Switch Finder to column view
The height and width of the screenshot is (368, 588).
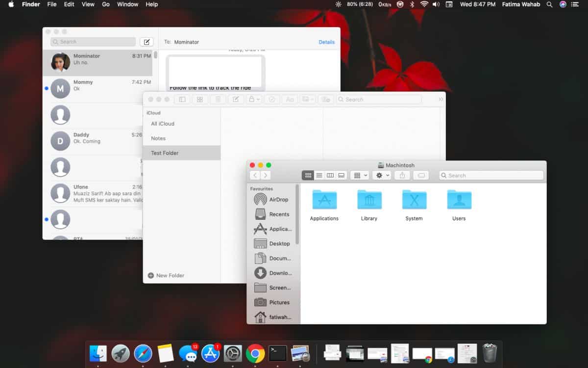[x=330, y=175]
